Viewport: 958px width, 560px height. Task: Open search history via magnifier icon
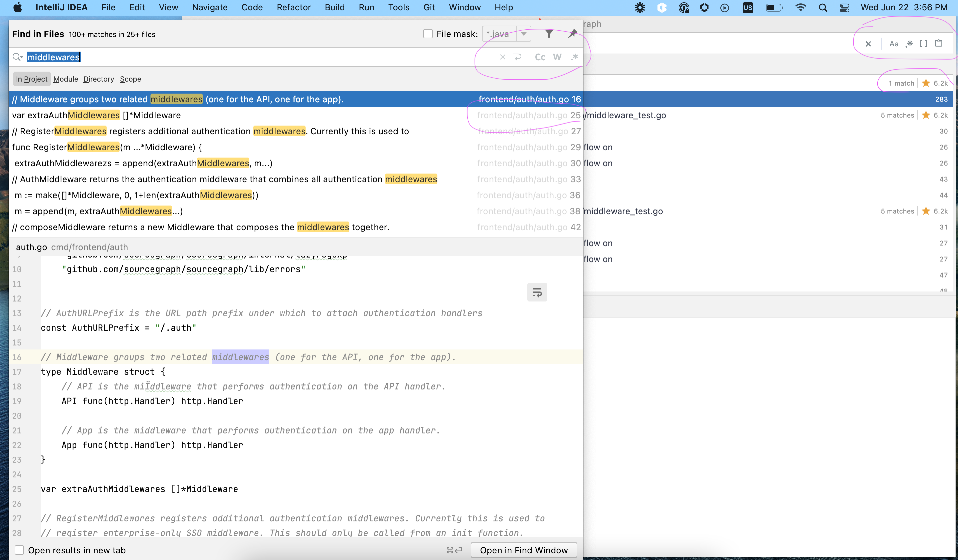(17, 57)
